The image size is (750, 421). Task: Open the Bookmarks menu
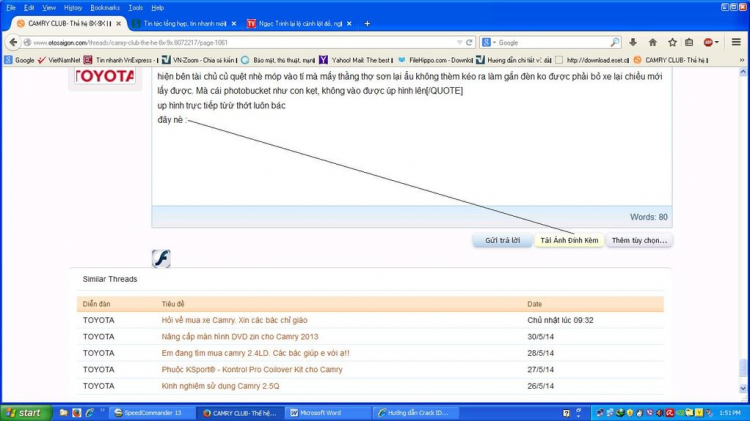105,8
